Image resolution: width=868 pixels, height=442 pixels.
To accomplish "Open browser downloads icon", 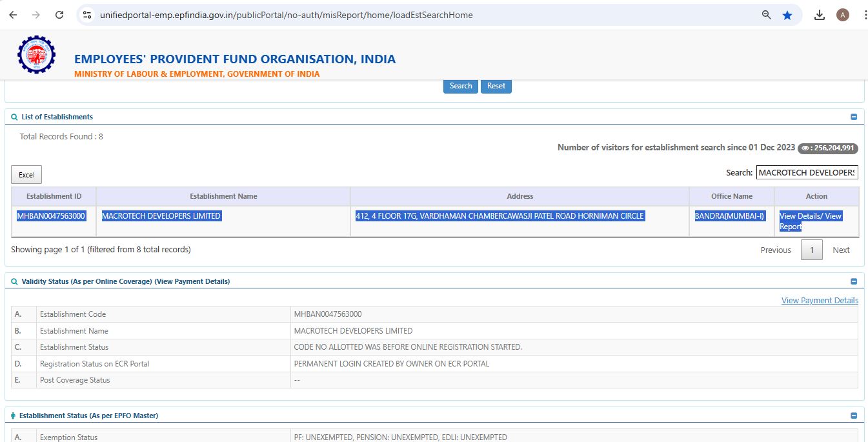I will tap(820, 15).
